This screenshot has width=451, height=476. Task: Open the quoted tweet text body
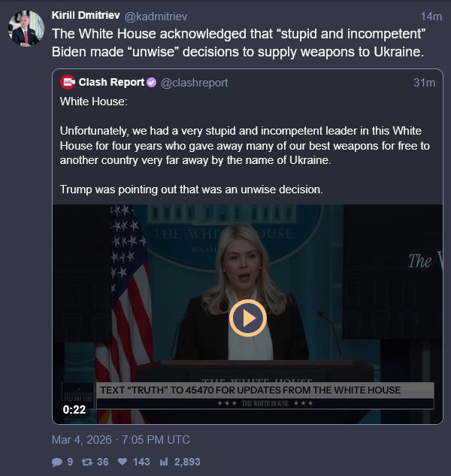[x=244, y=145]
